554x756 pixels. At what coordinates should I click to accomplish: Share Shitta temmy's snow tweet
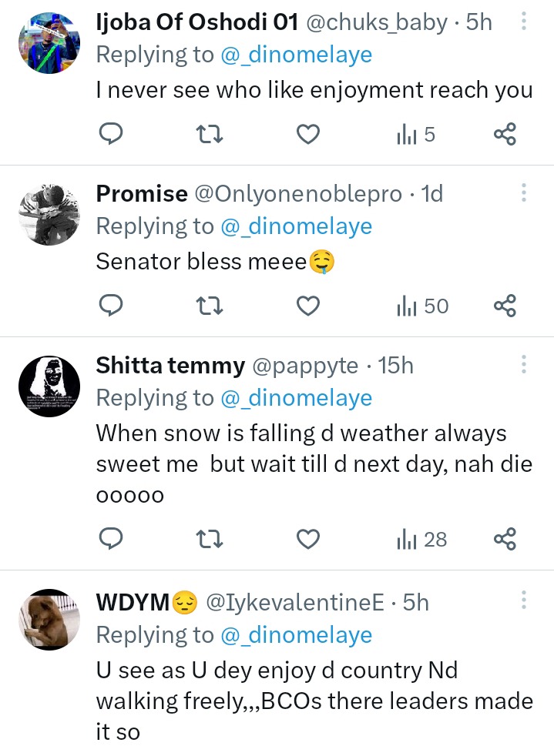click(x=504, y=540)
